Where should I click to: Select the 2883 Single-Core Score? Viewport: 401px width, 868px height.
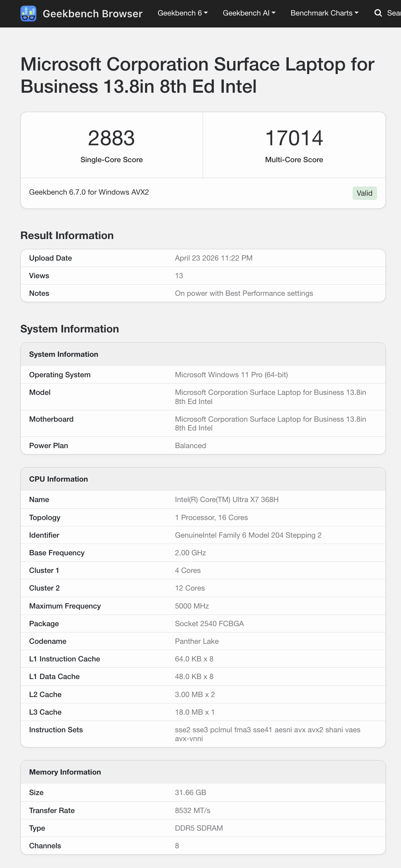(x=111, y=138)
